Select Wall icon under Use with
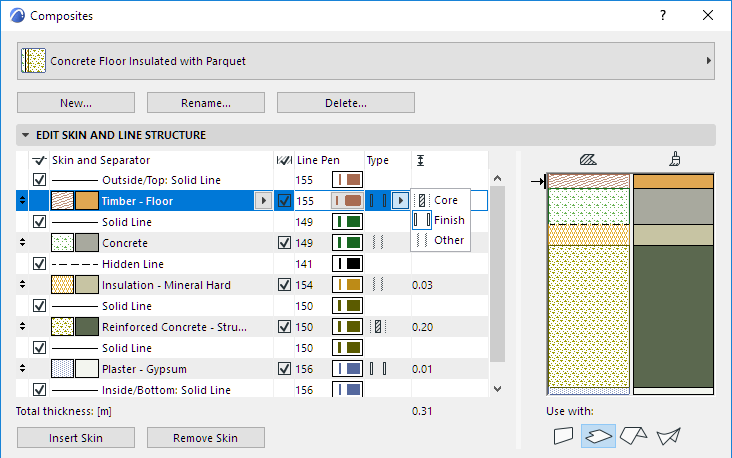 pyautogui.click(x=563, y=436)
